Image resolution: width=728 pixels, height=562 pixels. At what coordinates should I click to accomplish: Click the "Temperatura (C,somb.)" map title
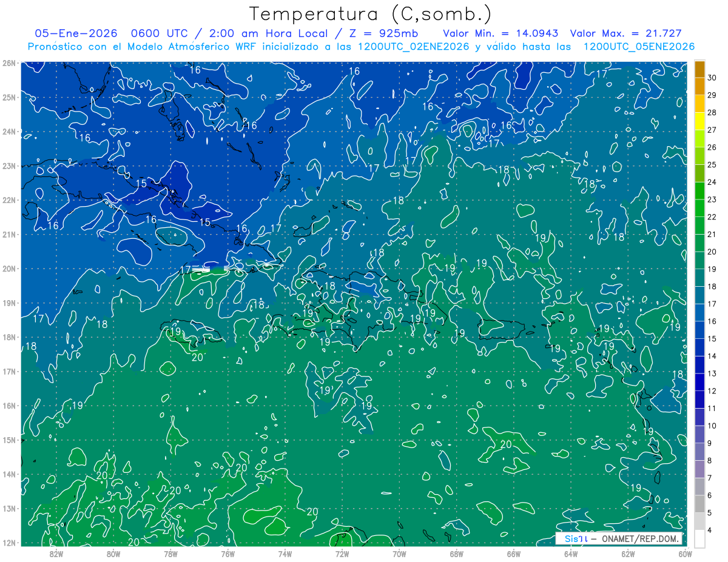(x=369, y=14)
